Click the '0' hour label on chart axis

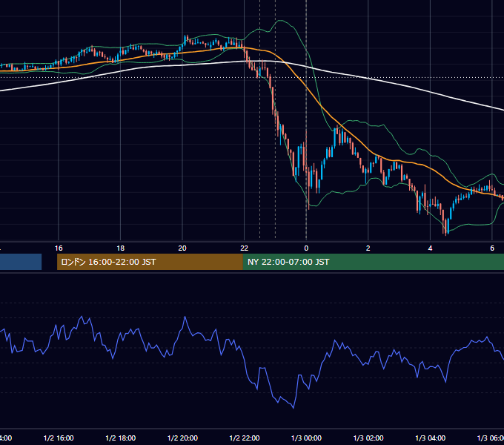pyautogui.click(x=306, y=248)
